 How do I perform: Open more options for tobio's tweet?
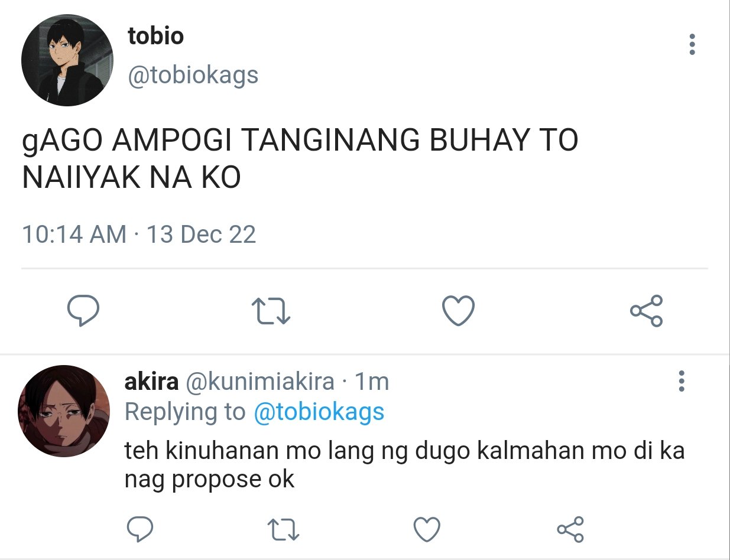pos(692,45)
